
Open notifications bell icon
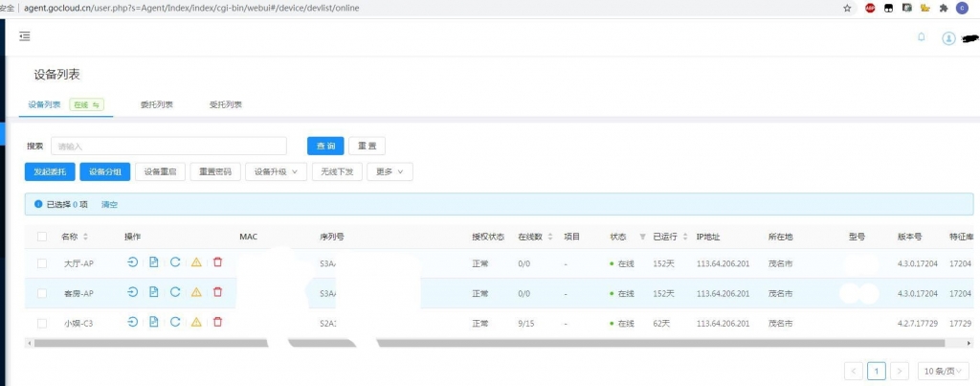click(x=922, y=37)
